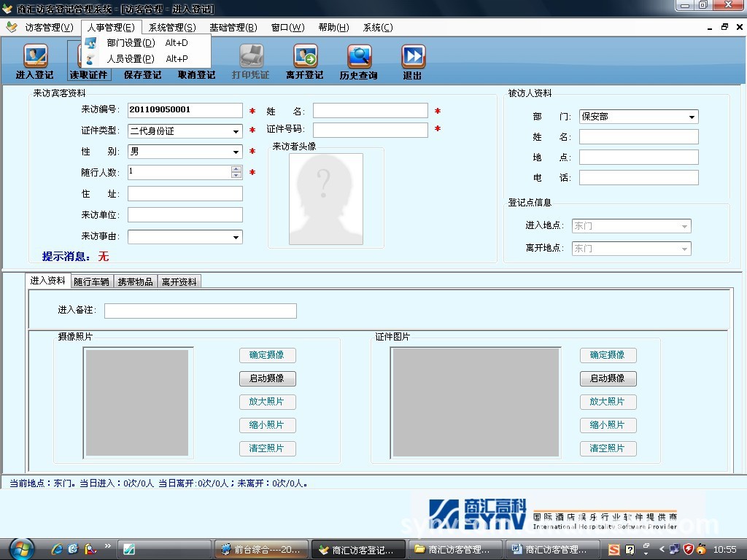Viewport: 747px width, 560px height.
Task: Click the 打印凭证 printer icon
Action: click(251, 57)
